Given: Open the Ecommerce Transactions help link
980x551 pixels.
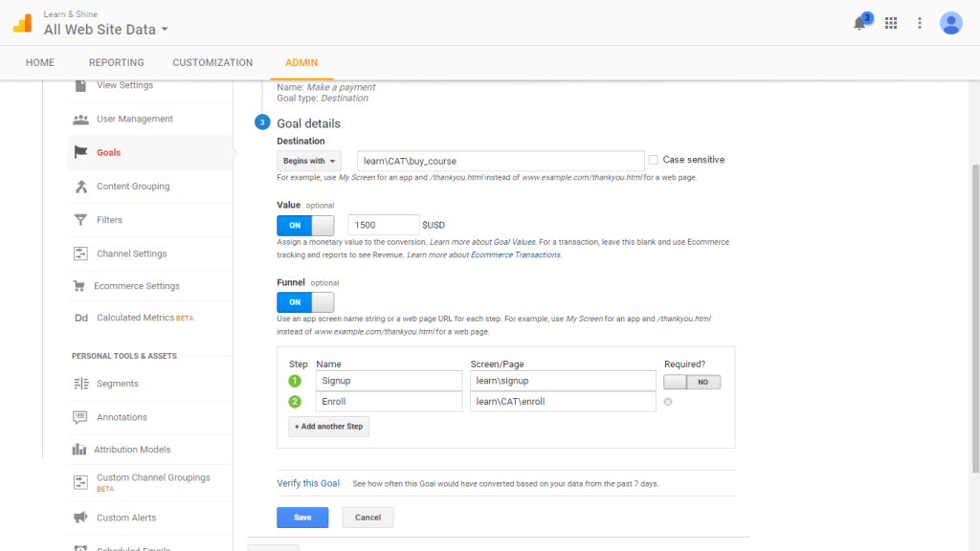Looking at the screenshot, I should point(516,254).
